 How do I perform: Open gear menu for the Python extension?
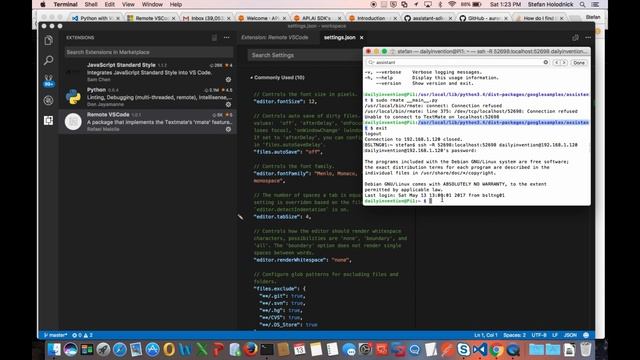tap(229, 104)
